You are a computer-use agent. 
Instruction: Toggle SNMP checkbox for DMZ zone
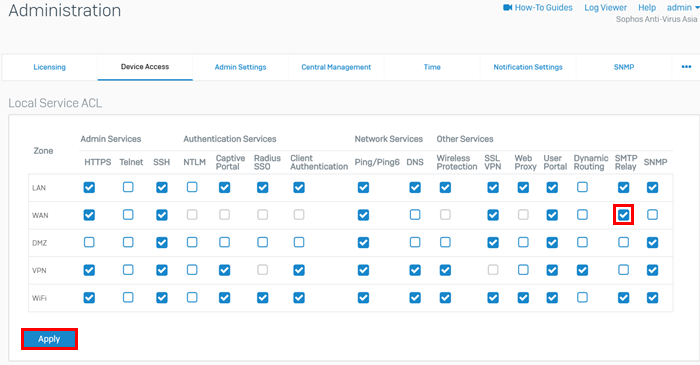[652, 243]
